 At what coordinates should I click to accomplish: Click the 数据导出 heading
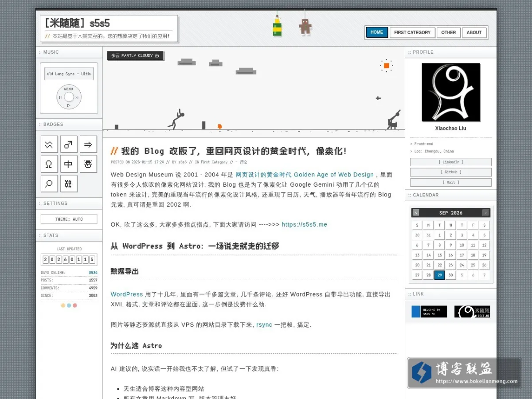[x=125, y=271]
